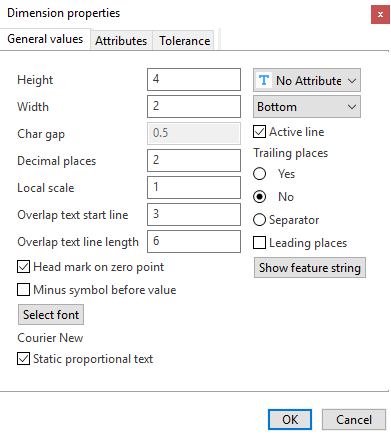The height and width of the screenshot is (447, 391).
Task: Toggle the Active line checkbox
Action: (x=260, y=132)
